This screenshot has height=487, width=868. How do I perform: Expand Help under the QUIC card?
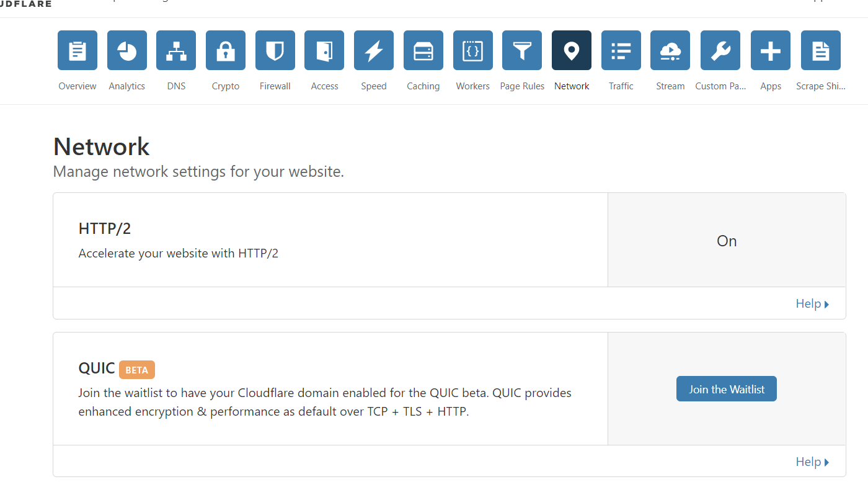812,462
